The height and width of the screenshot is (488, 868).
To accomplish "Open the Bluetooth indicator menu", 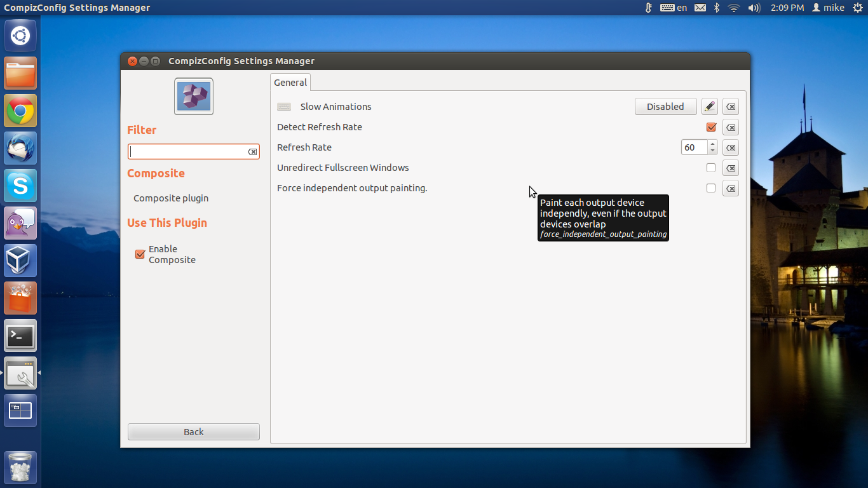I will tap(717, 8).
